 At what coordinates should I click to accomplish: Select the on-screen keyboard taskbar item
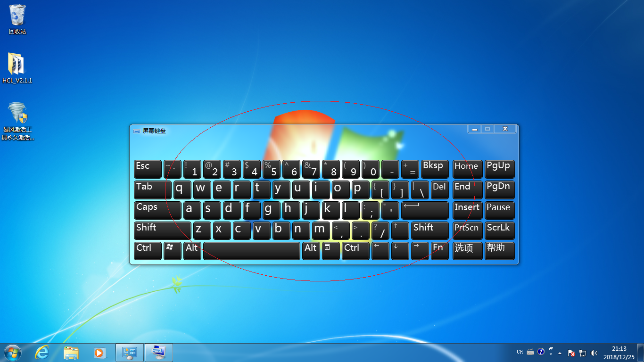(x=159, y=353)
